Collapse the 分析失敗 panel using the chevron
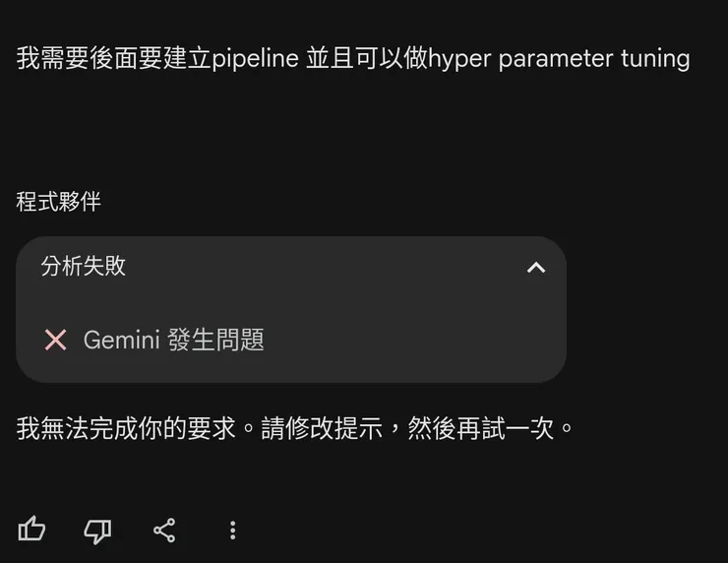Screen dimensions: 728x563 coord(536,267)
